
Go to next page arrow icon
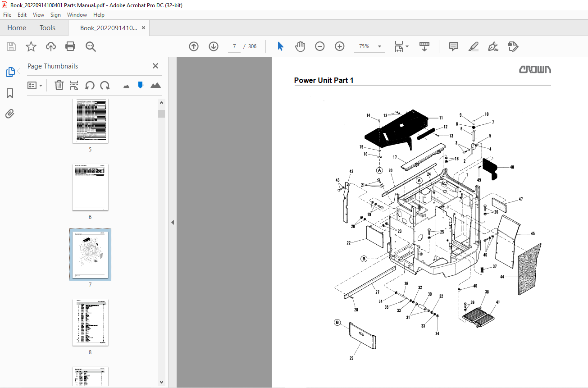pyautogui.click(x=214, y=46)
